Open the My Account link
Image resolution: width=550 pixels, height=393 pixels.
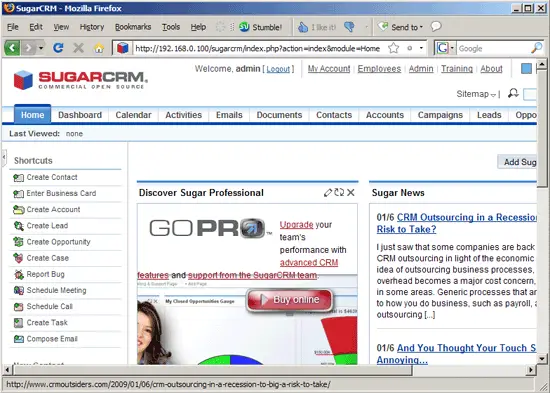[329, 69]
